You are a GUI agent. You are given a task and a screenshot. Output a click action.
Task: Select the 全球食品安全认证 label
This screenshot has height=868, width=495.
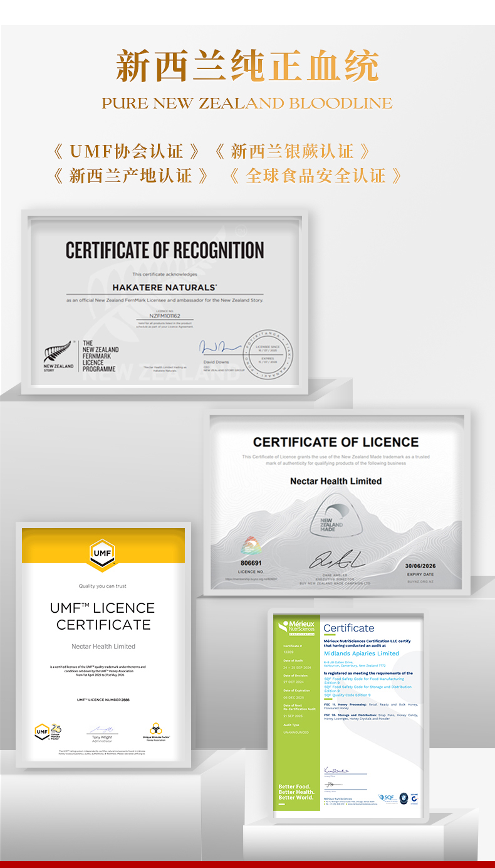[x=315, y=176]
